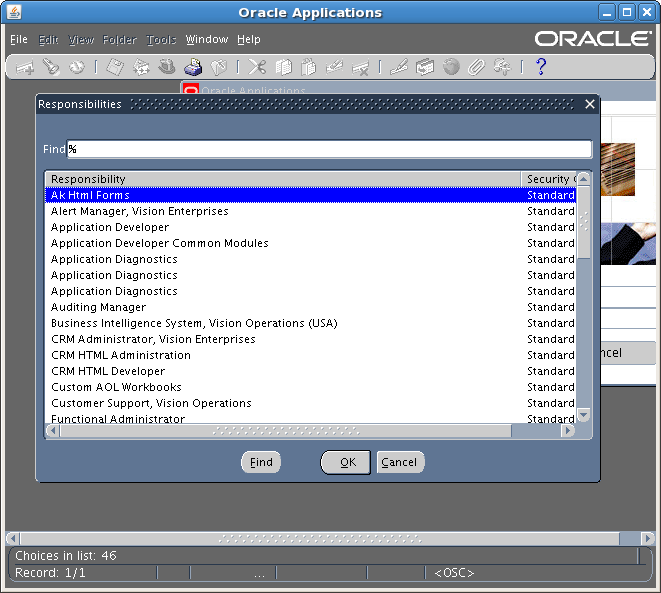Click the Find flashlight toolbar icon
This screenshot has width=661, height=593.
click(x=51, y=67)
